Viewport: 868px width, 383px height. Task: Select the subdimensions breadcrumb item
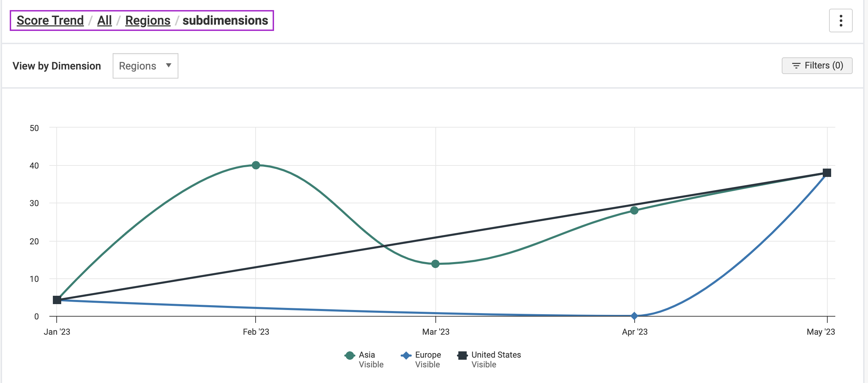pyautogui.click(x=225, y=21)
